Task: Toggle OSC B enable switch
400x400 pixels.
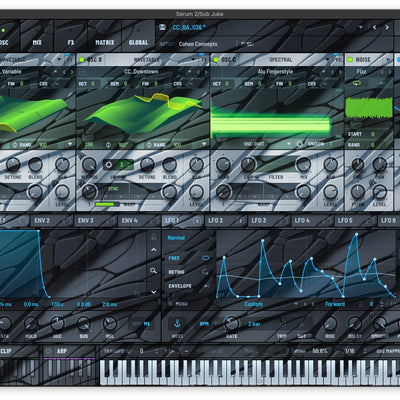Action: coord(82,60)
